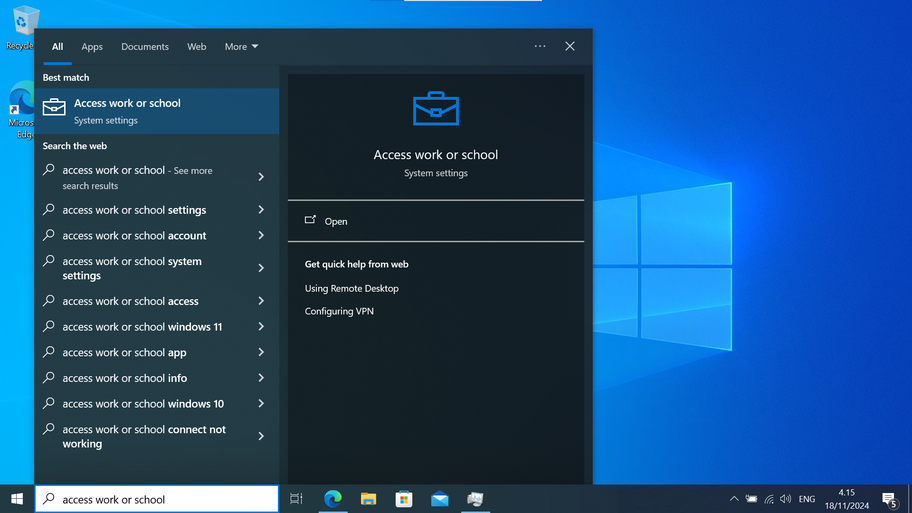The image size is (912, 513).
Task: Click the Access work or school preview title
Action: tap(436, 155)
